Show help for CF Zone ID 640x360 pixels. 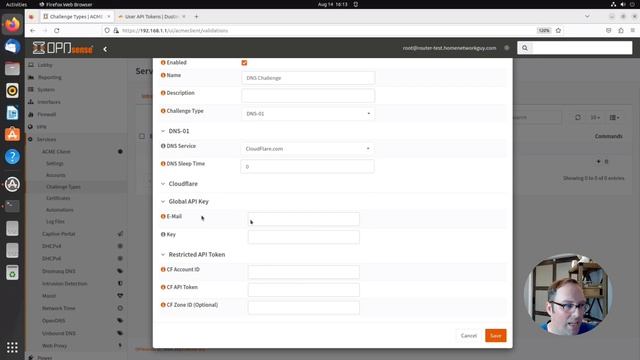163,305
